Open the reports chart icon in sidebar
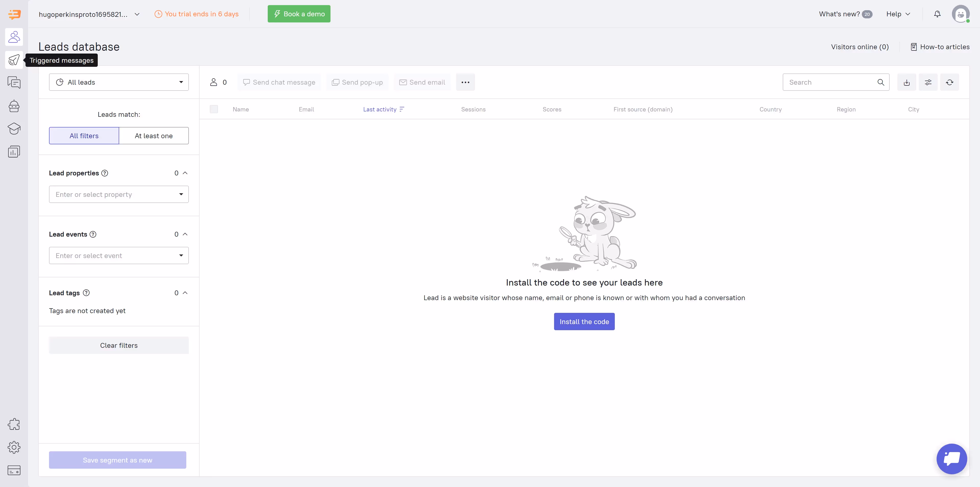This screenshot has height=487, width=980. [14, 152]
